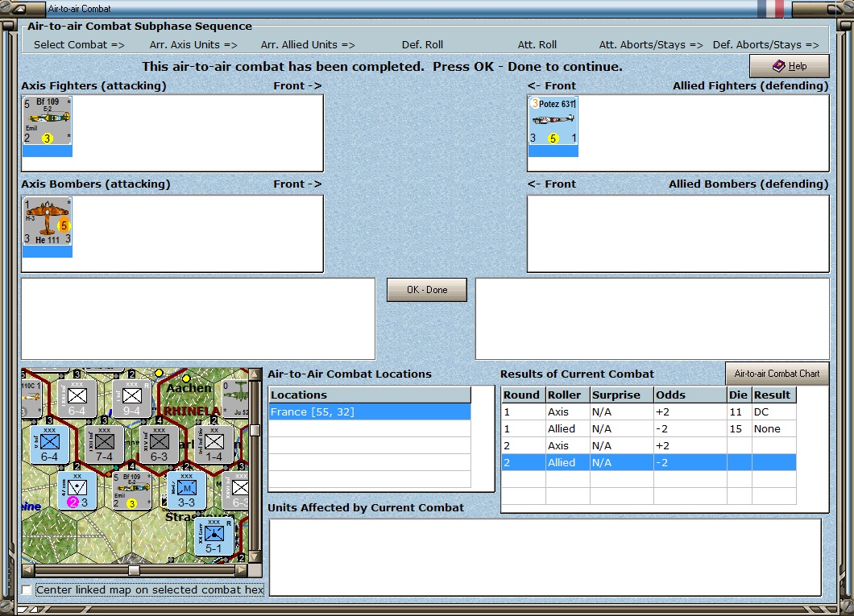The height and width of the screenshot is (616, 854).
Task: Click the Die column header
Action: coord(739,395)
